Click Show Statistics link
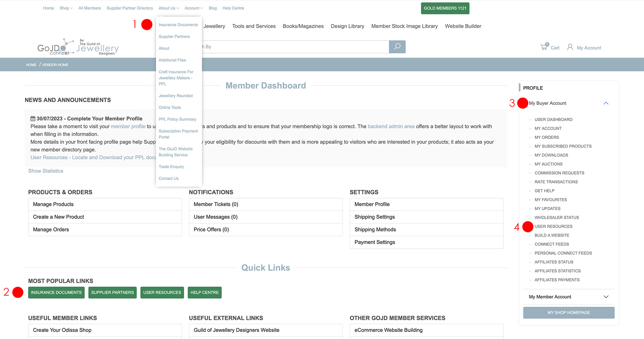This screenshot has width=644, height=339. 46,171
